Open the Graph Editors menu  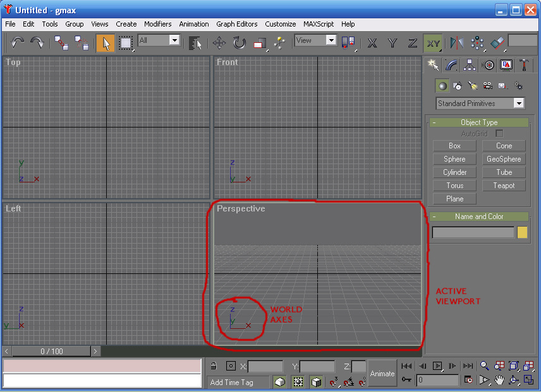[x=236, y=24]
